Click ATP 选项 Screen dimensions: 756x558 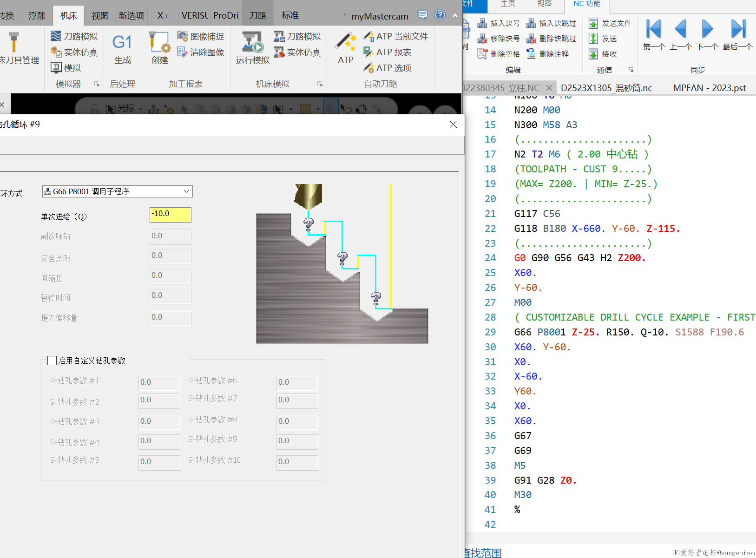coord(387,68)
